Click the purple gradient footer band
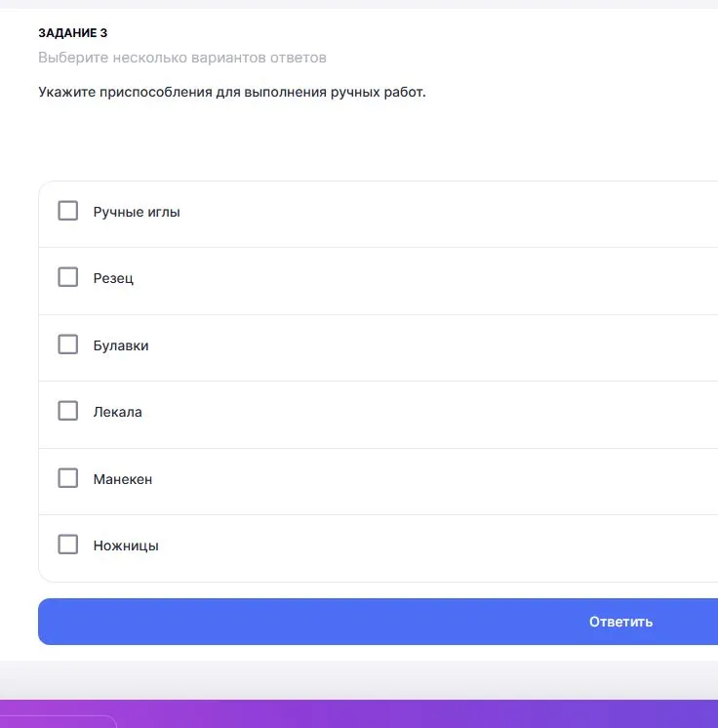 390,713
